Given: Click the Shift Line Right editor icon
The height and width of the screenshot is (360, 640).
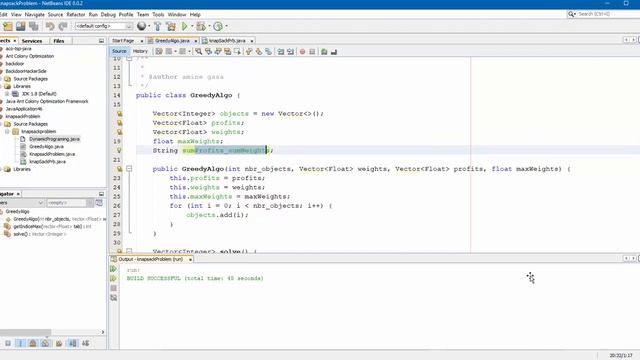Looking at the screenshot, I should (291, 52).
